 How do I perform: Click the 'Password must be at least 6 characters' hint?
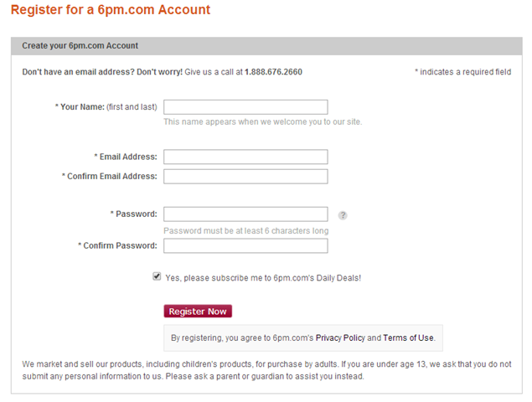click(246, 230)
